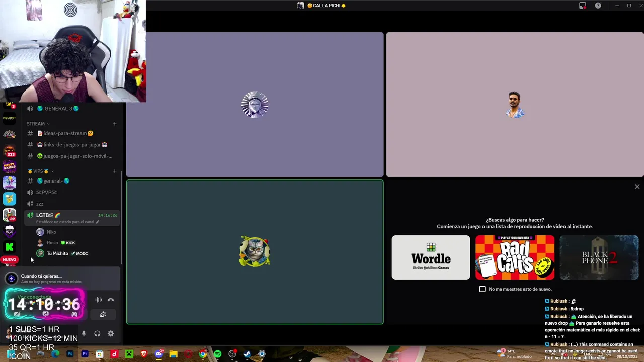Viewport: 644px width, 362px height.
Task: Open Photoshop from the taskbar
Action: click(x=70, y=354)
